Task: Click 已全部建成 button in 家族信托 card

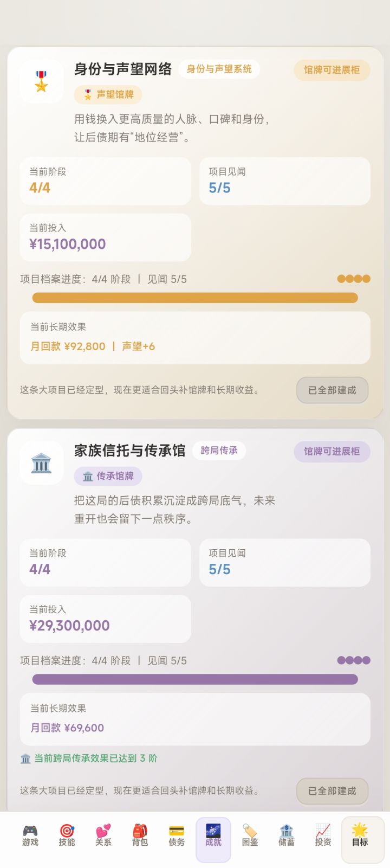Action: (x=333, y=791)
